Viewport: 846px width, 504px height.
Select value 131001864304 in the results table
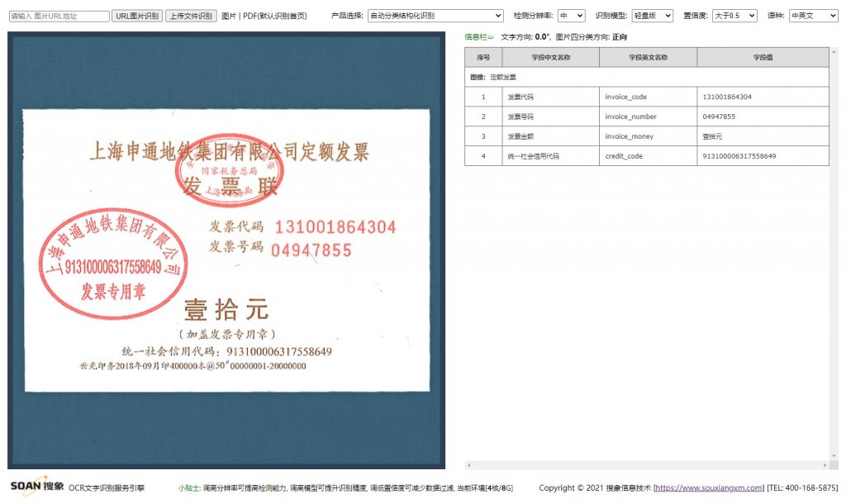point(763,97)
